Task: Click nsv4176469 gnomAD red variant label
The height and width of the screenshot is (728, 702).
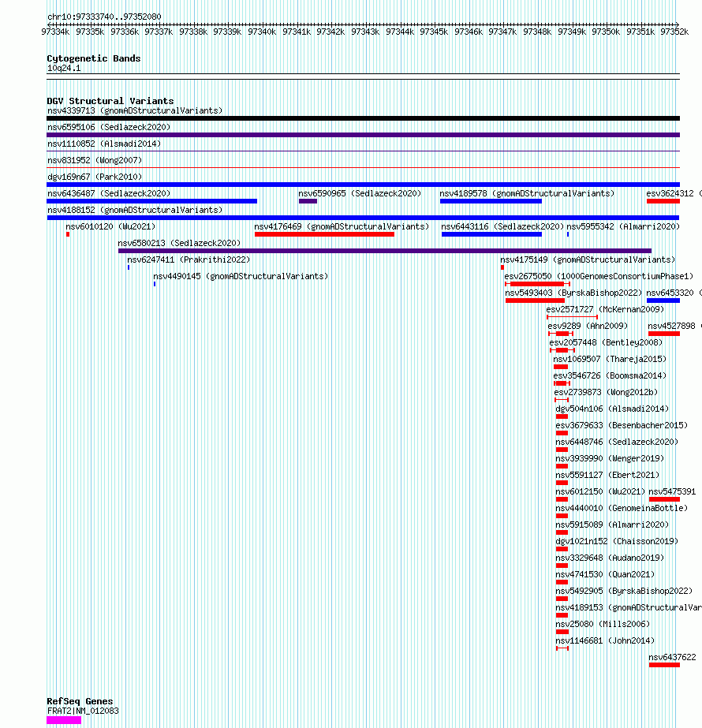Action: pos(342,226)
